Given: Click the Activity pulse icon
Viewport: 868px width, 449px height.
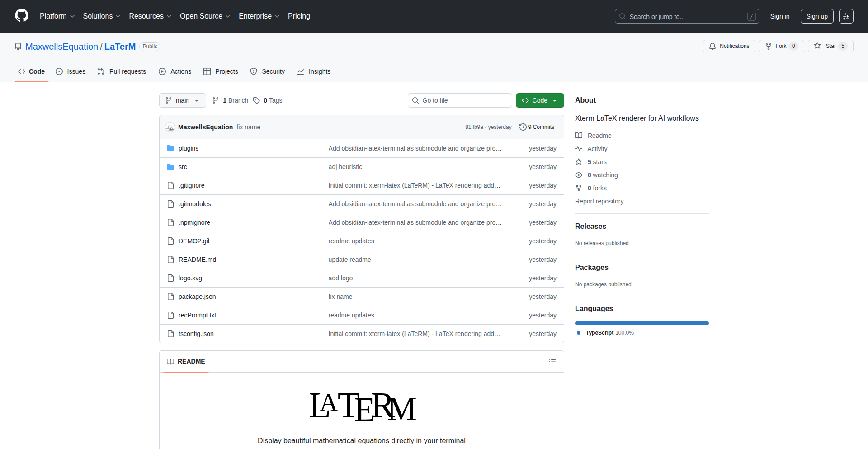Looking at the screenshot, I should (579, 149).
